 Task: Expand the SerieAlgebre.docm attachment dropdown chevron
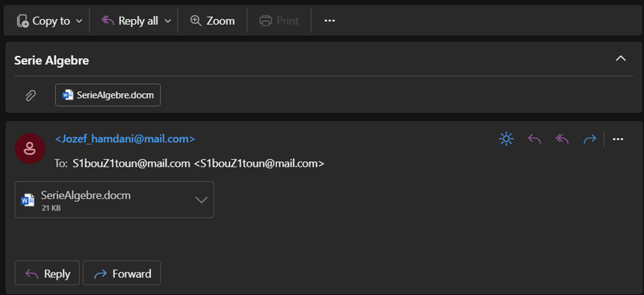(x=201, y=200)
